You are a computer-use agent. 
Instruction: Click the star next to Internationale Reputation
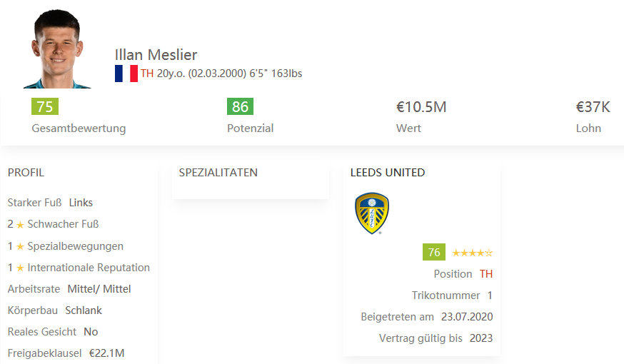pyautogui.click(x=20, y=268)
